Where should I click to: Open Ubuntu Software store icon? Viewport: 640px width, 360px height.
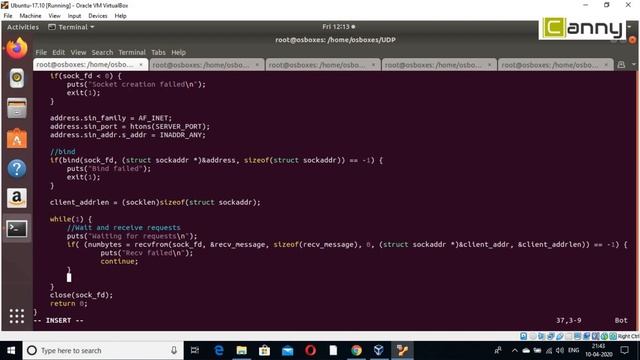click(x=17, y=138)
